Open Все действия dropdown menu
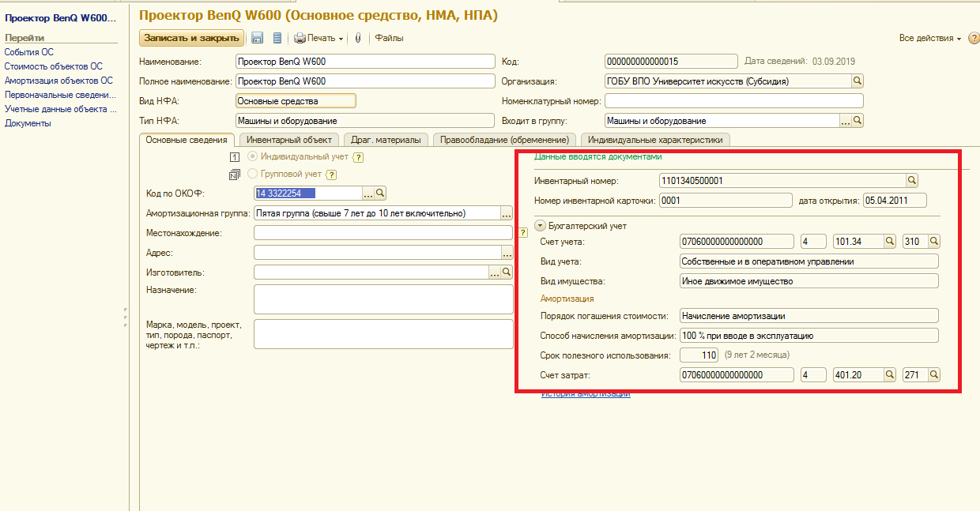This screenshot has height=511, width=980. point(930,38)
